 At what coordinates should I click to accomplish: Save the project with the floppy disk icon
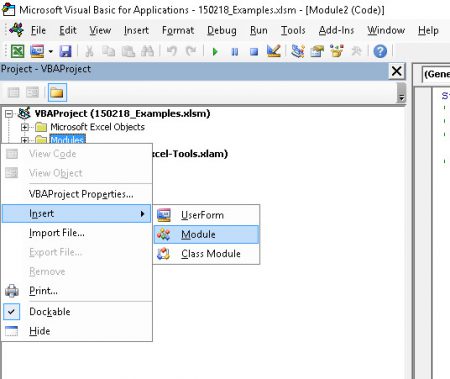(65, 51)
